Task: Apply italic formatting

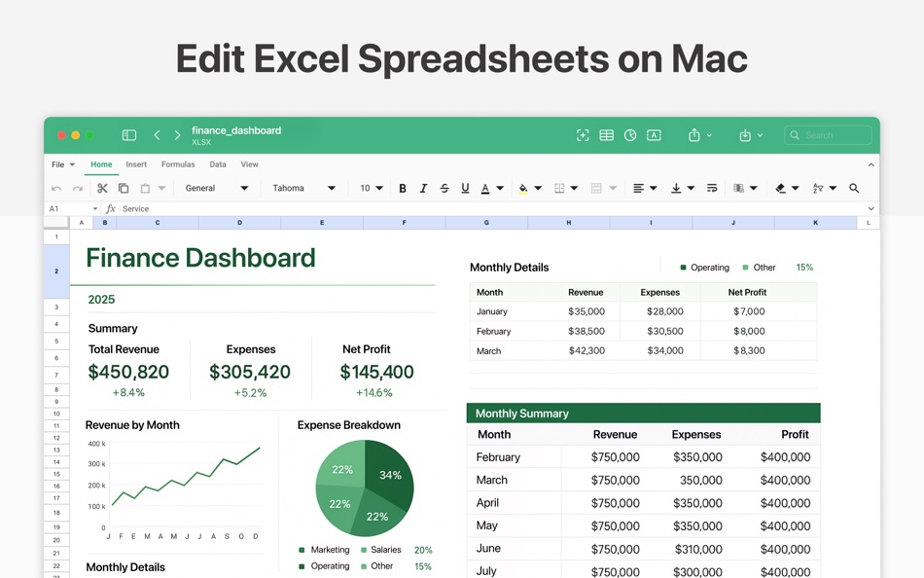Action: [422, 188]
